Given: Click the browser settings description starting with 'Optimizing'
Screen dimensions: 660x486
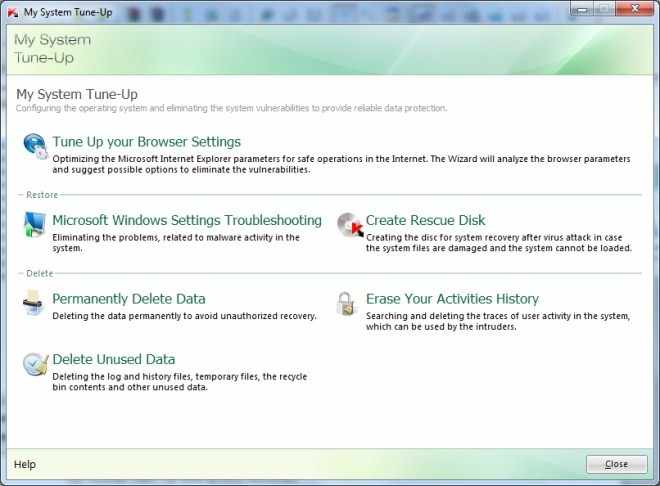Looking at the screenshot, I should tap(341, 165).
